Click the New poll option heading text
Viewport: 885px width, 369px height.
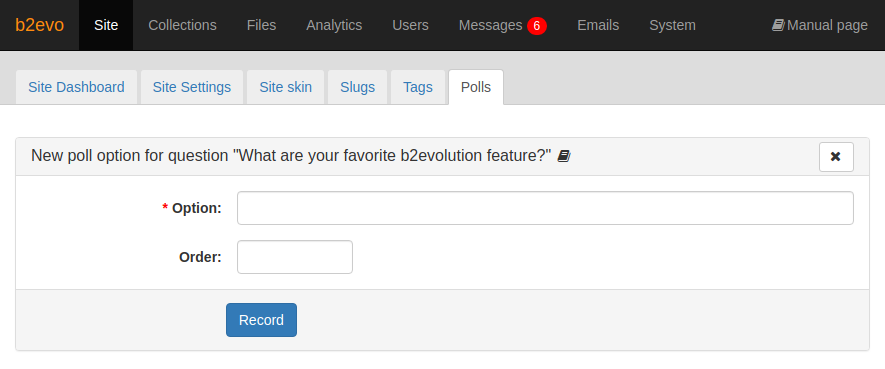pyautogui.click(x=291, y=156)
